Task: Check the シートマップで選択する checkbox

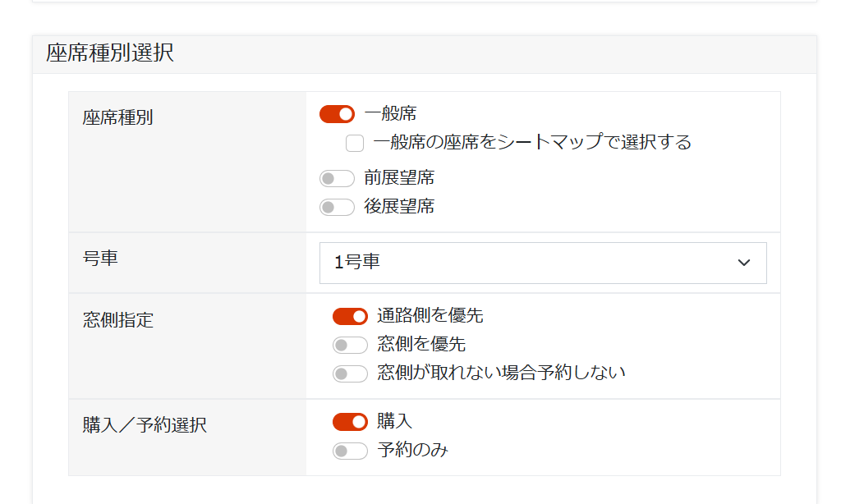Action: 355,144
